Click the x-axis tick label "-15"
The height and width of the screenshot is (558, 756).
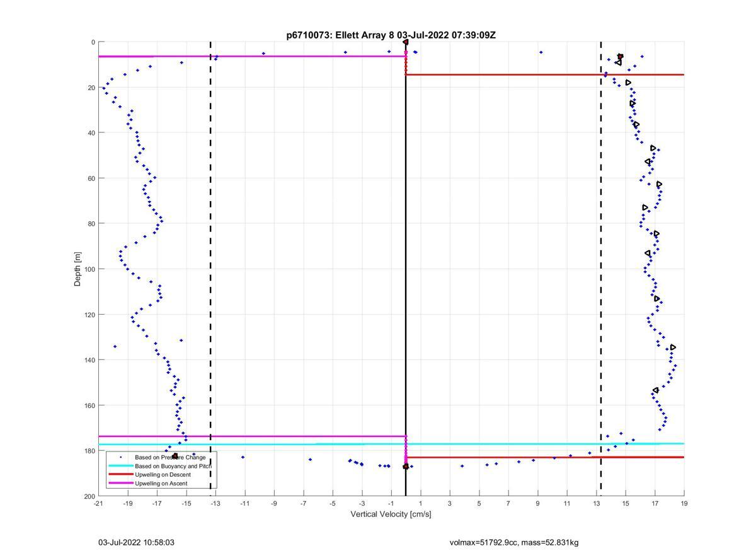pos(186,504)
